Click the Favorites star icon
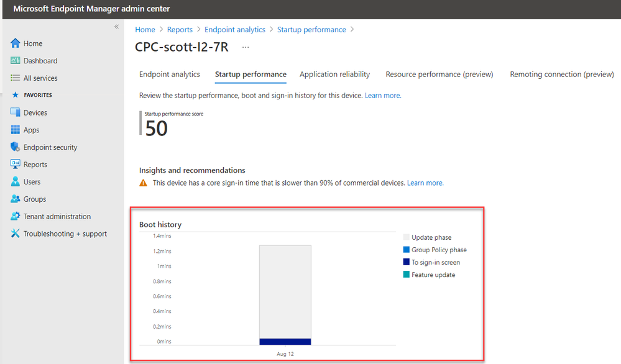 [x=15, y=95]
